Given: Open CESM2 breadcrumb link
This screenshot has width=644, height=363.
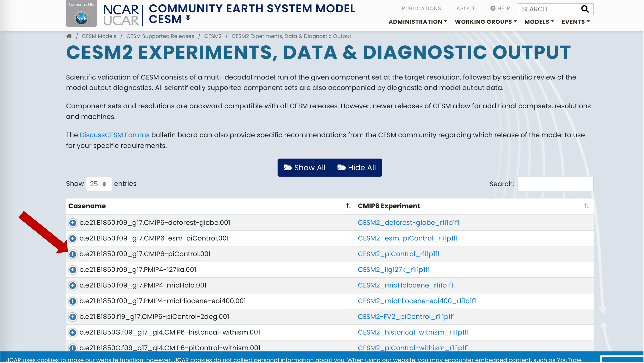Looking at the screenshot, I should click(213, 36).
